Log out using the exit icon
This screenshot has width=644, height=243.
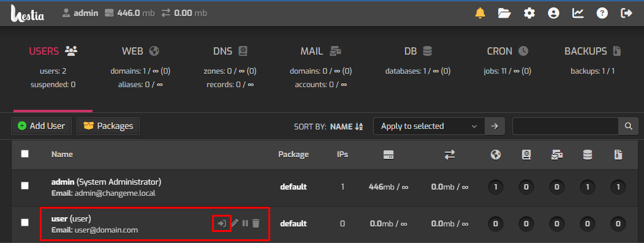[x=626, y=13]
